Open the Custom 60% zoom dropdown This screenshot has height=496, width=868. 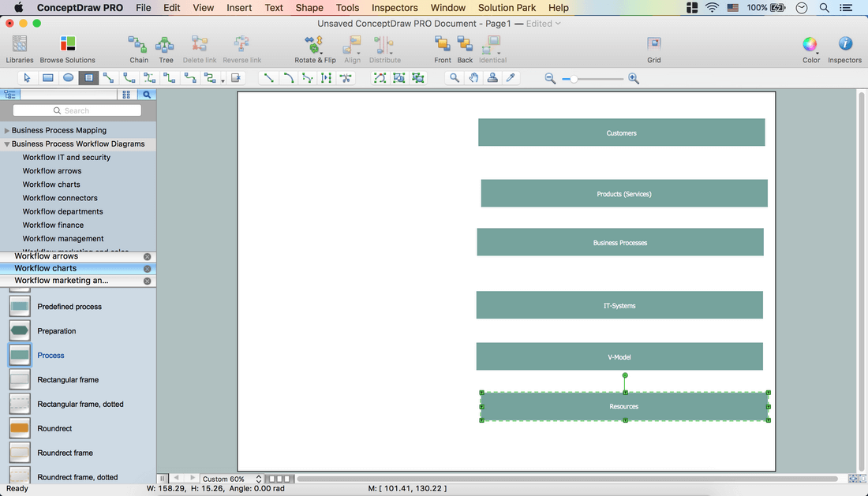click(x=232, y=479)
